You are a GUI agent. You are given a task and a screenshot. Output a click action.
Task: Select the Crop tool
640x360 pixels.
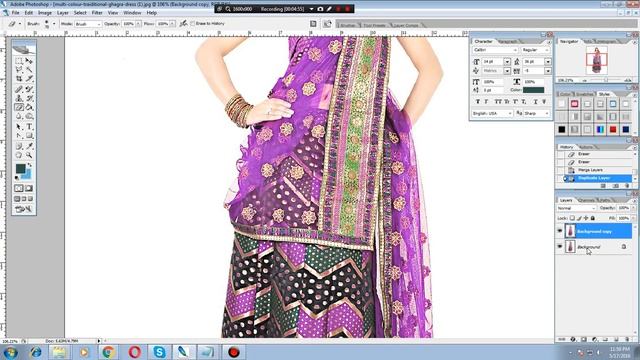coord(19,78)
